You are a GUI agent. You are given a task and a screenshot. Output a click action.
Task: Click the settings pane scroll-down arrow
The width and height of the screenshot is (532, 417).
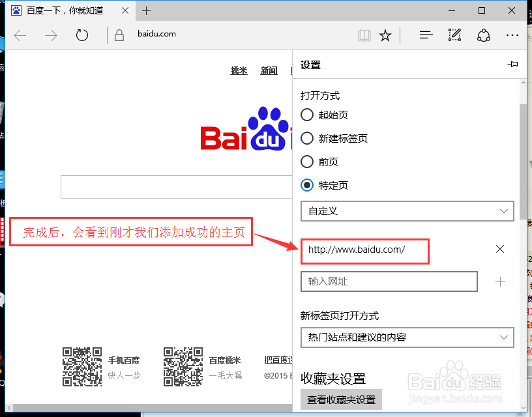pyautogui.click(x=523, y=407)
